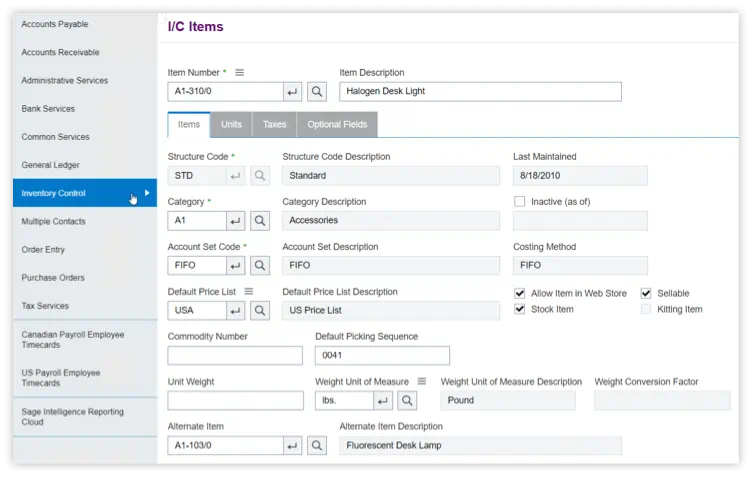Open the Category finder magnifier icon
The image size is (752, 477).
click(x=259, y=221)
